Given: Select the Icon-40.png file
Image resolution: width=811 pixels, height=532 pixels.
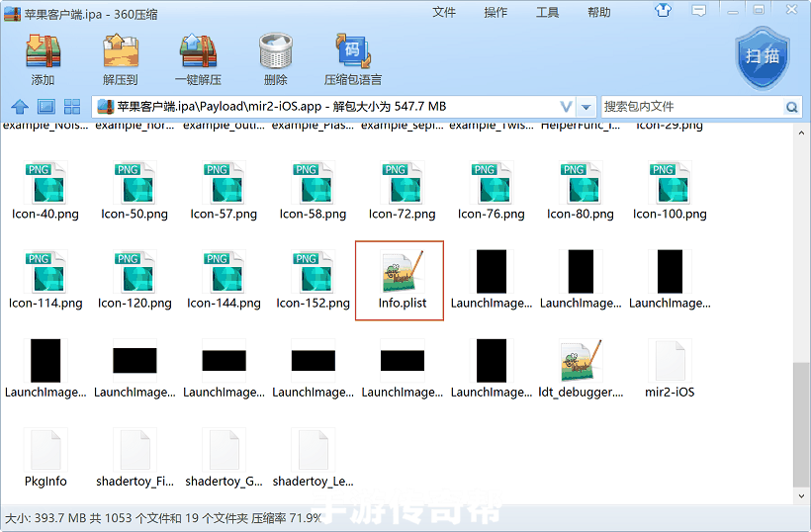Looking at the screenshot, I should click(x=45, y=191).
